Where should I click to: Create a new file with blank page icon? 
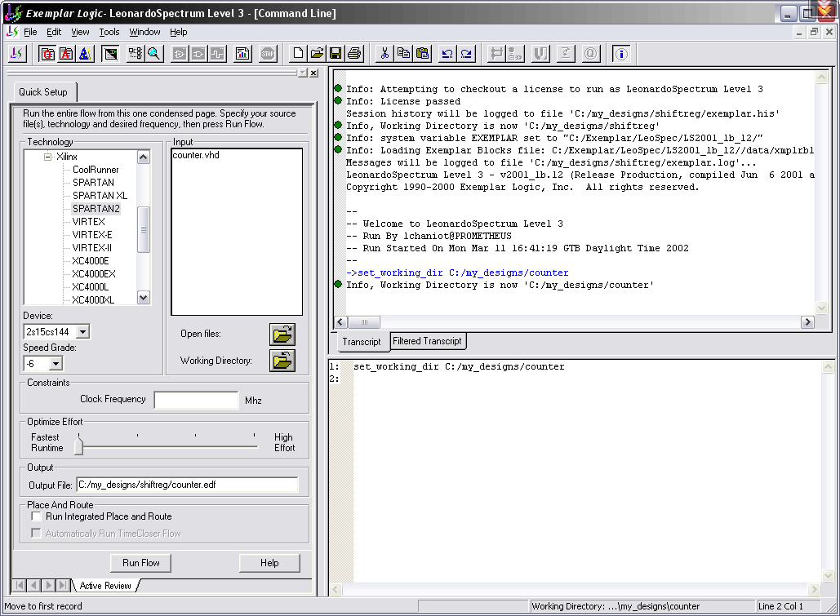click(299, 54)
